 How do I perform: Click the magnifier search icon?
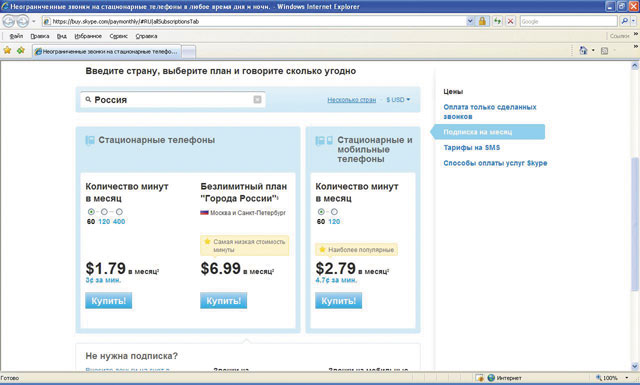[x=624, y=21]
